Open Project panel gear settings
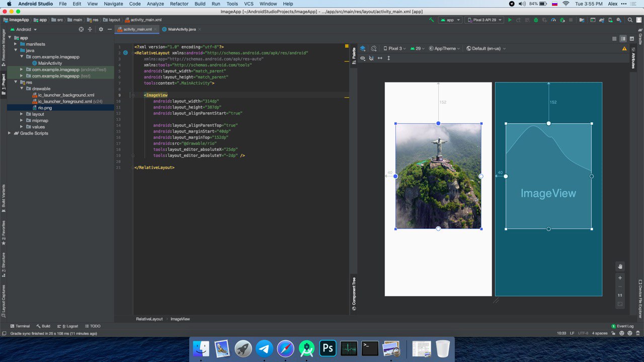The height and width of the screenshot is (362, 644). 101,29
